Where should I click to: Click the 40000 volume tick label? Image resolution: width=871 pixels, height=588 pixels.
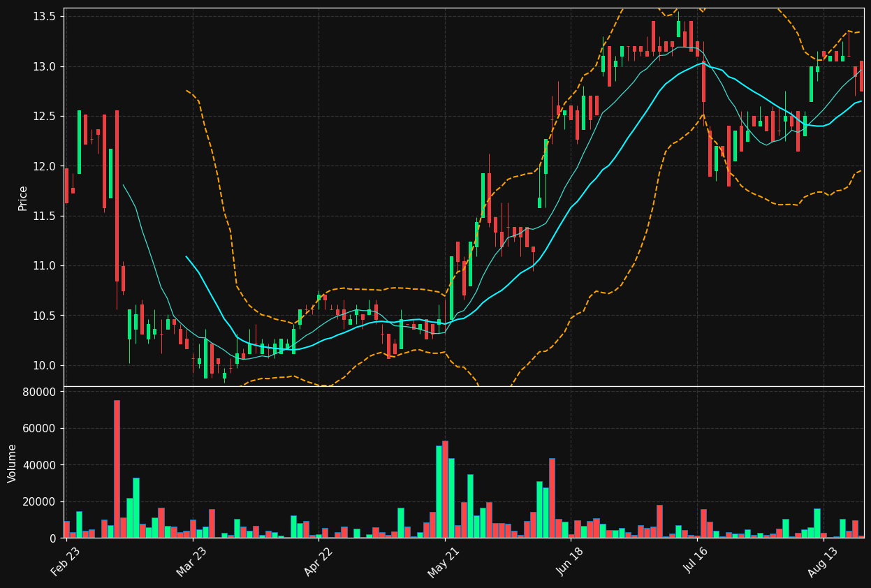point(41,465)
